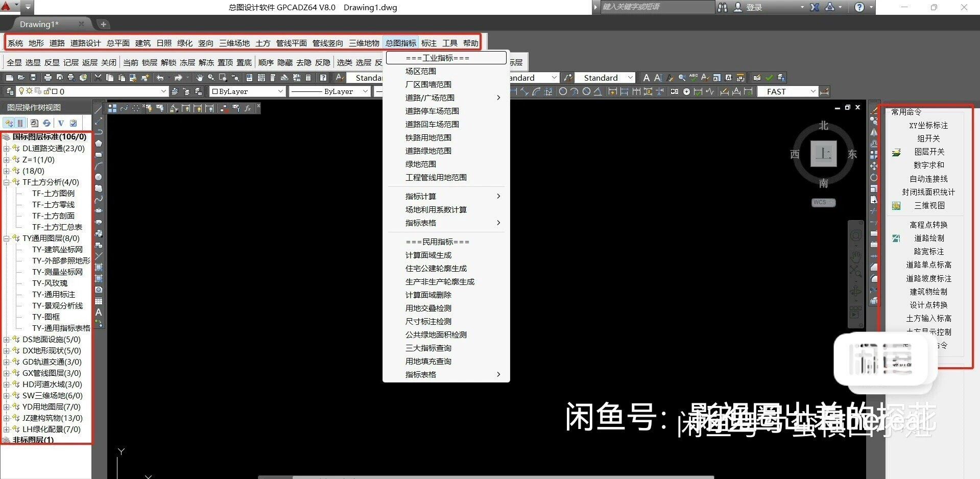Click the 上 face of view cube
980x479 pixels.
point(823,153)
